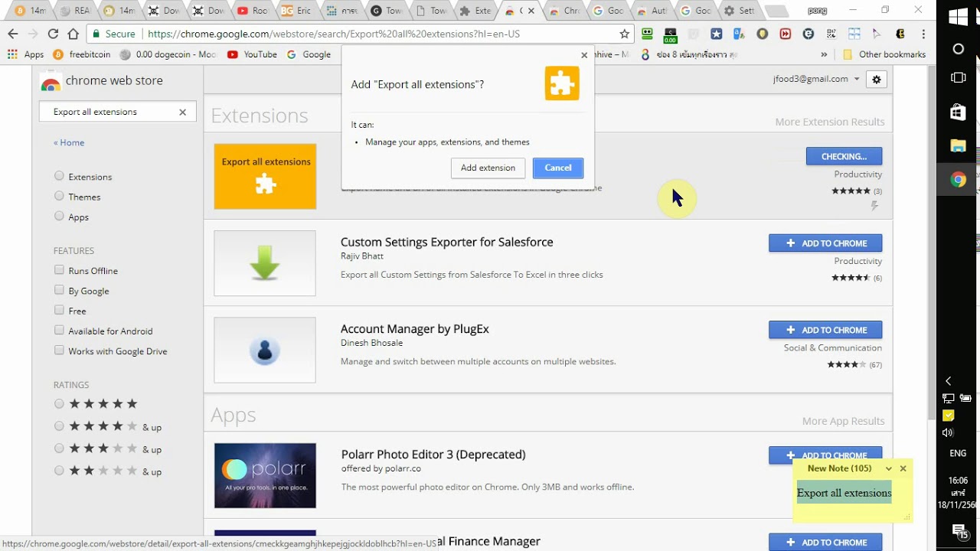Close the New Note sticky note

pos(903,468)
